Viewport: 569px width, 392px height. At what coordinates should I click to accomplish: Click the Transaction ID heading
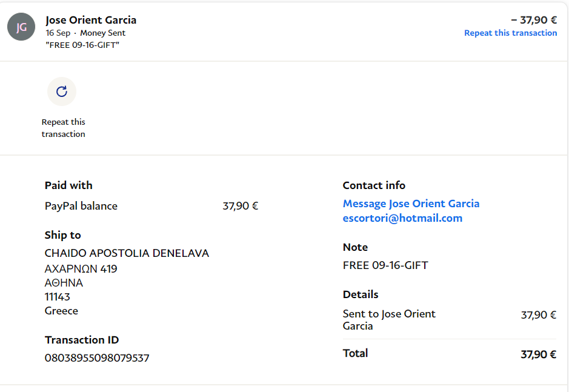tap(82, 340)
